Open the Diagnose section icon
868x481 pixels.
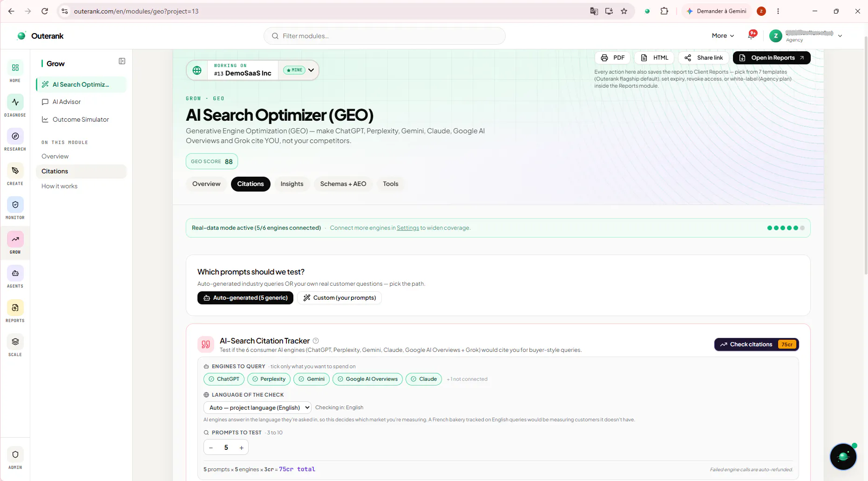[x=15, y=102]
